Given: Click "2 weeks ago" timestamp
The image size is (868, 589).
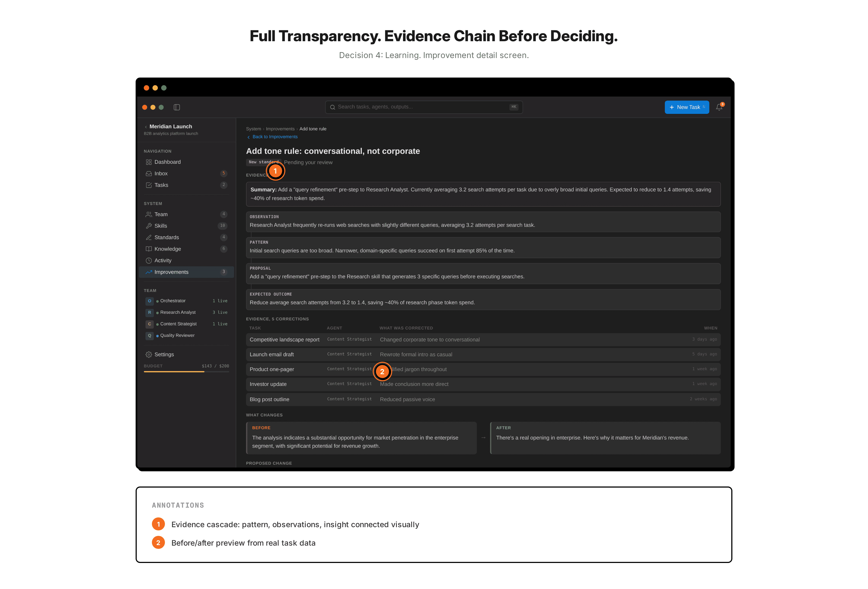Looking at the screenshot, I should point(703,399).
